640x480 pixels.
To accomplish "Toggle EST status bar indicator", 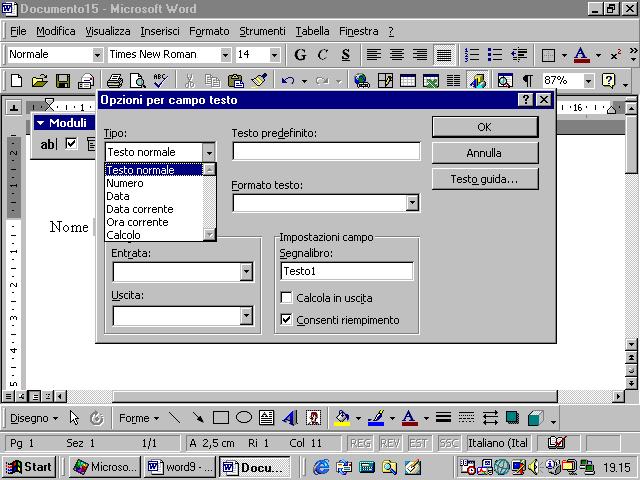I will click(418, 443).
